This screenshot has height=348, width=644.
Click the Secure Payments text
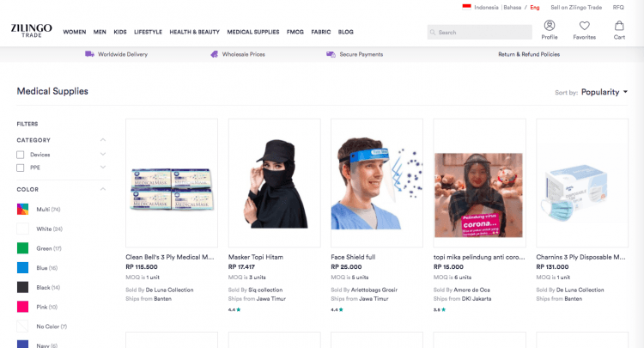tap(361, 54)
